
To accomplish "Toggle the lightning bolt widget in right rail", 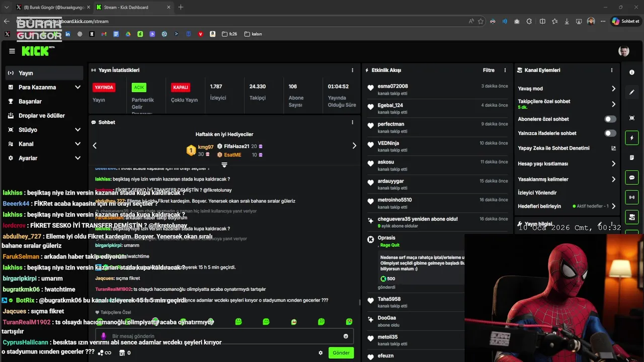I will click(x=632, y=138).
